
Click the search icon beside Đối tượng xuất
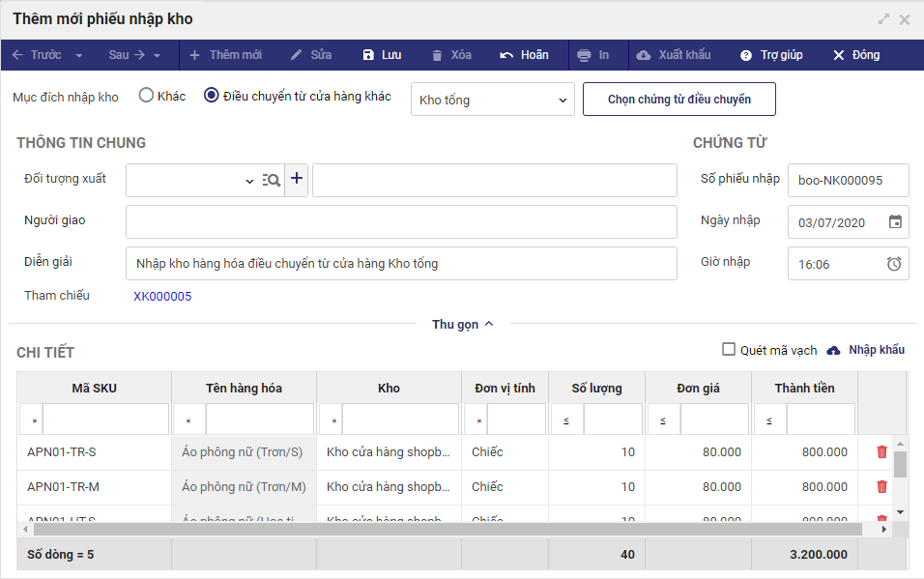(x=272, y=180)
